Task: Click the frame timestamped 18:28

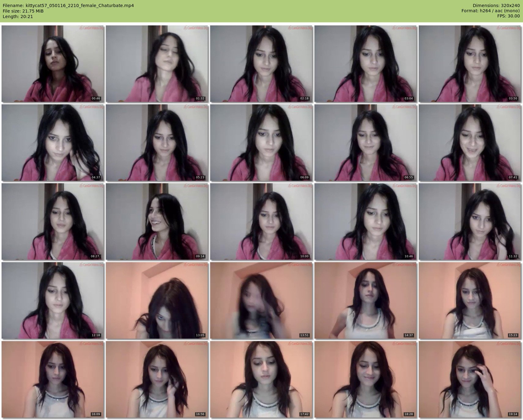Action: click(x=365, y=379)
